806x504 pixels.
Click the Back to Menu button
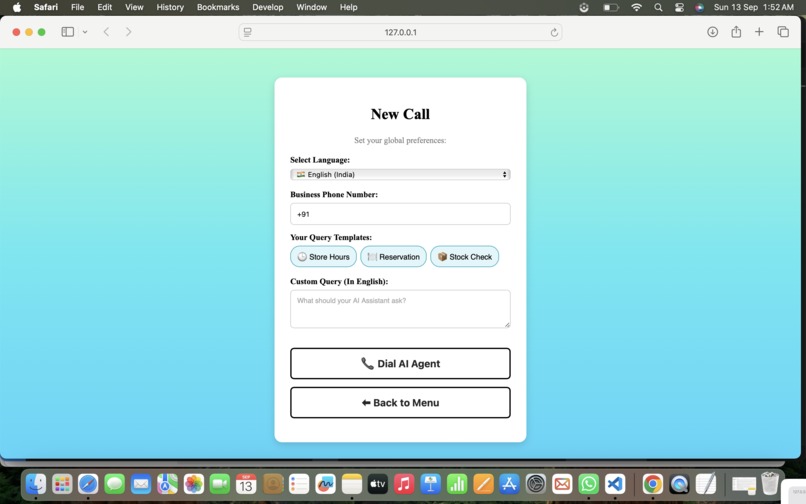[x=400, y=403]
